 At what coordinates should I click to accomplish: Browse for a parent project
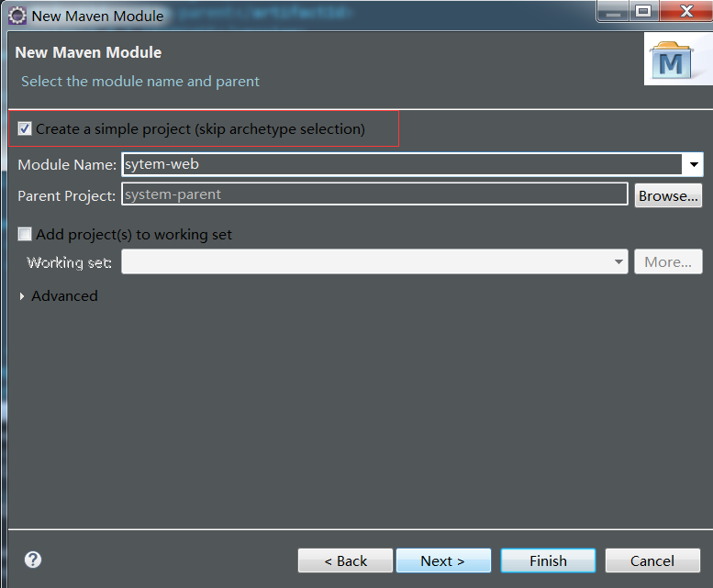[668, 195]
